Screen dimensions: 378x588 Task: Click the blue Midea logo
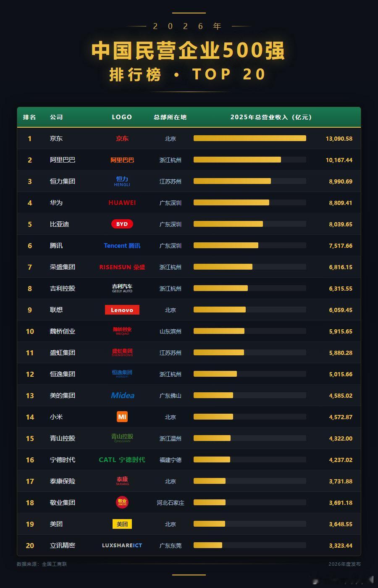(123, 395)
